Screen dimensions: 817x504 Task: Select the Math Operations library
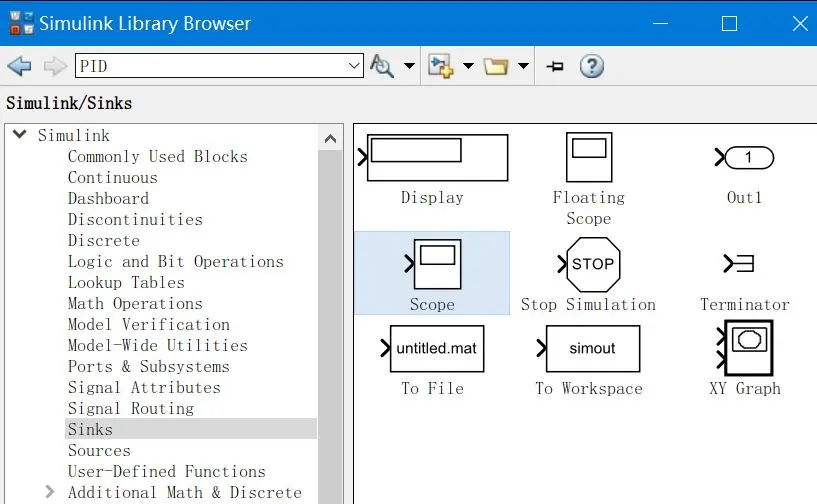point(135,303)
